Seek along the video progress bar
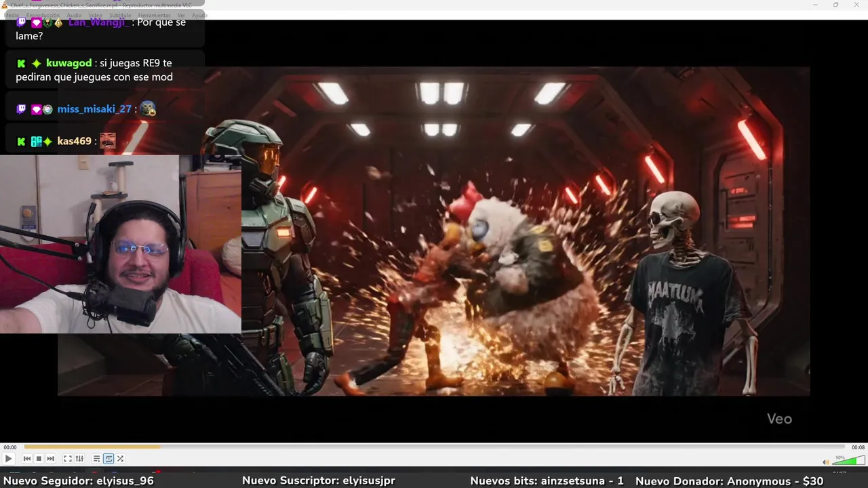The height and width of the screenshot is (488, 868). (434, 447)
